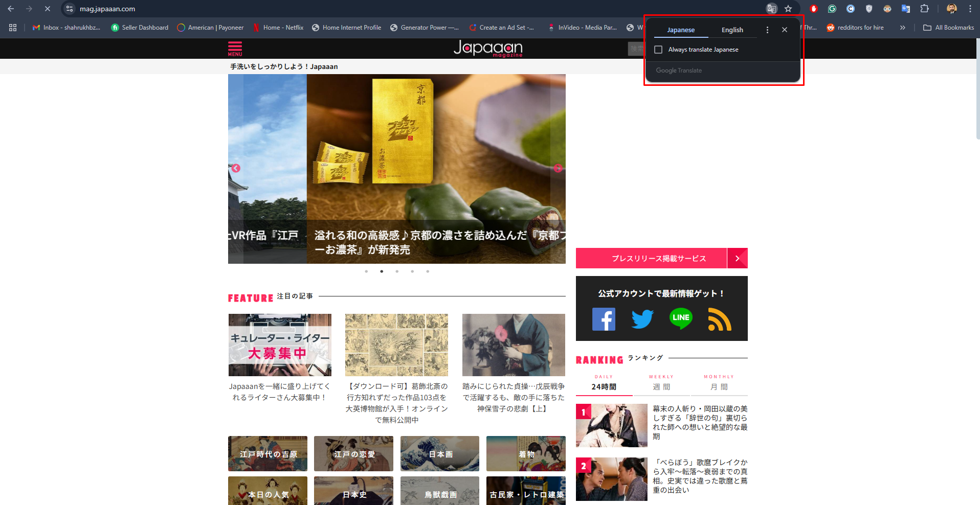Click the Google Translate icon in the address bar
Viewport: 980px width, 505px height.
[771, 9]
